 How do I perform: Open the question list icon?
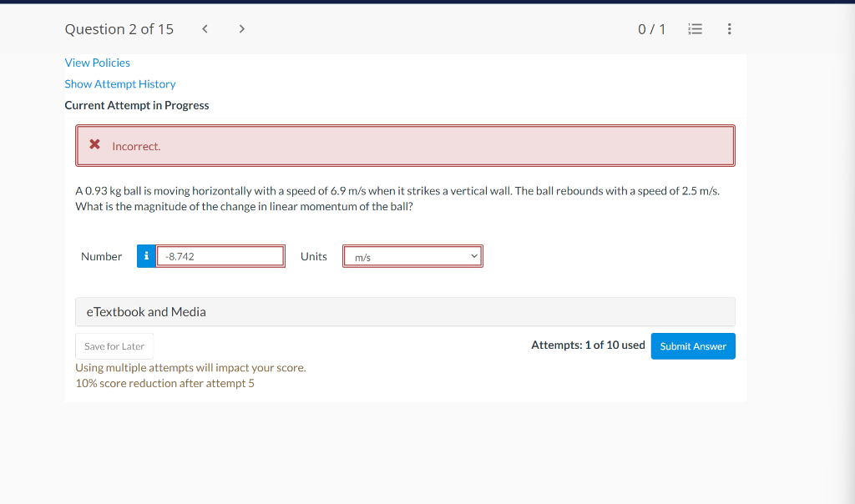coord(695,28)
